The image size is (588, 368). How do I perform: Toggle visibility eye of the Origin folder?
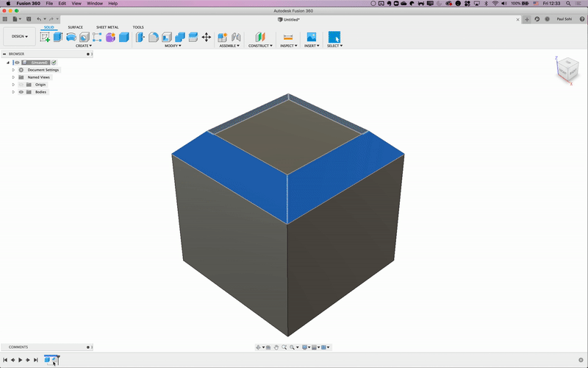click(21, 85)
